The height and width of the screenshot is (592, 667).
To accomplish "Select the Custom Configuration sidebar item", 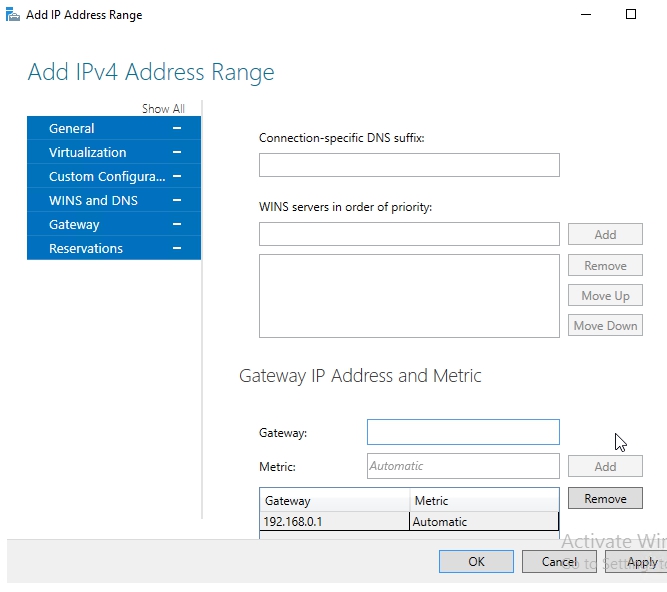I will coord(106,176).
